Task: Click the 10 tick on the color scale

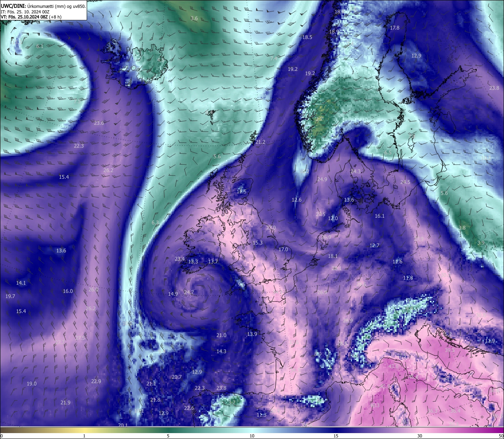Action: tap(252, 436)
